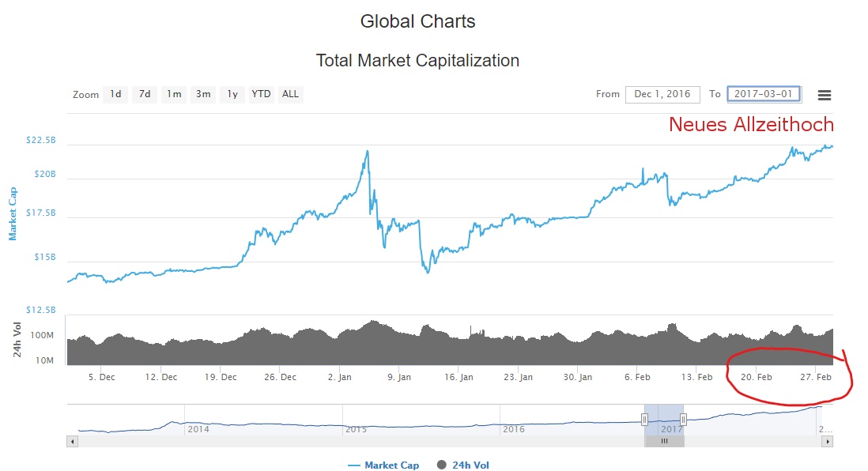Click the scrollbar right arrow
This screenshot has width=868, height=471.
coord(828,442)
